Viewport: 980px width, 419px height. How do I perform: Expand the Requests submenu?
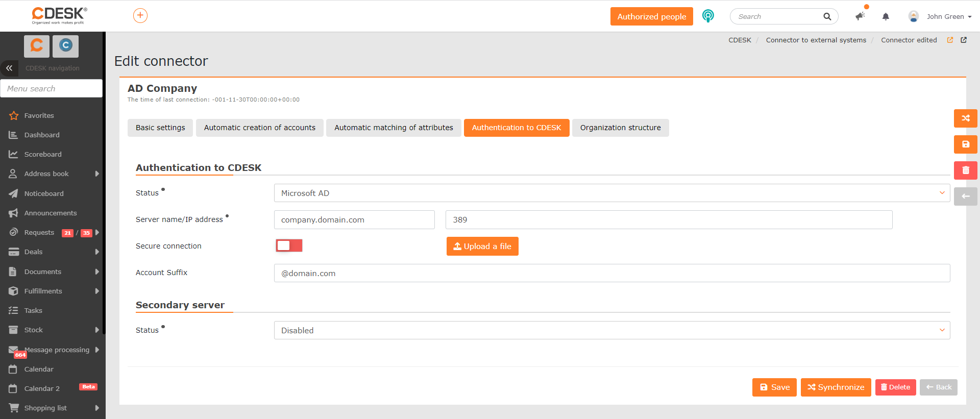point(97,232)
